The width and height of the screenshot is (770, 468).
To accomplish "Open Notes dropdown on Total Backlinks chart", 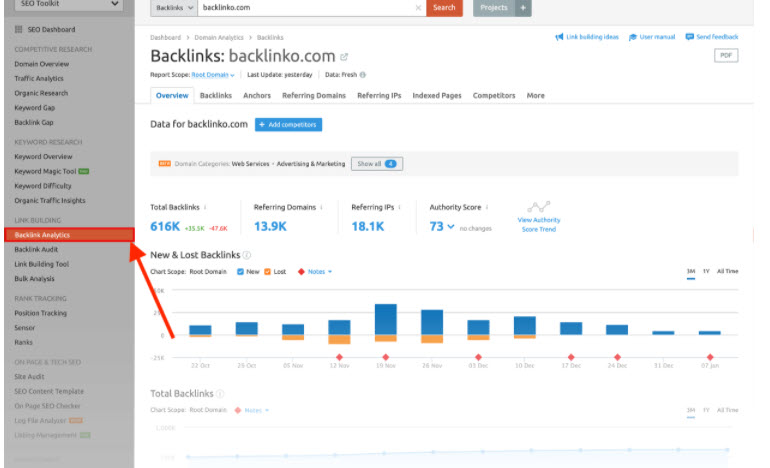I will (x=256, y=410).
